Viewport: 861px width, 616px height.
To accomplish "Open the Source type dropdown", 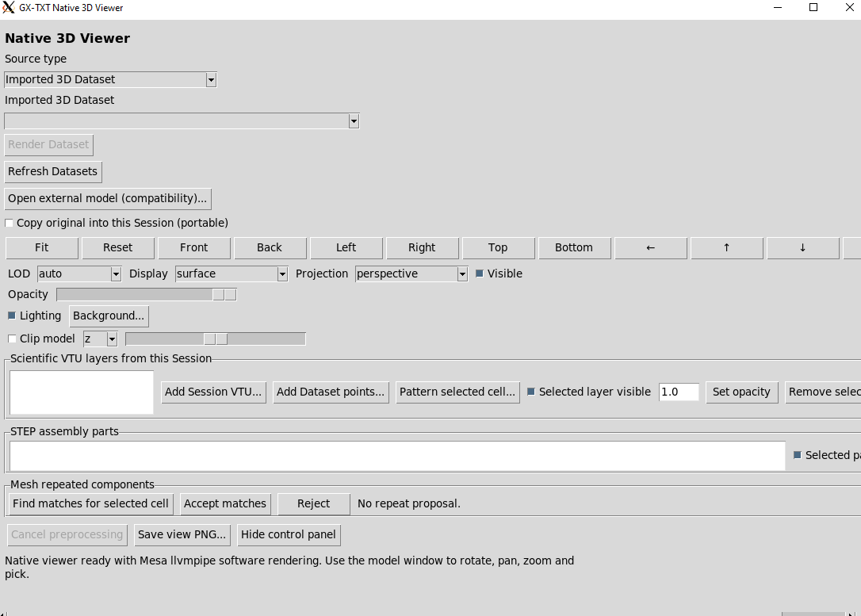I will [x=211, y=79].
